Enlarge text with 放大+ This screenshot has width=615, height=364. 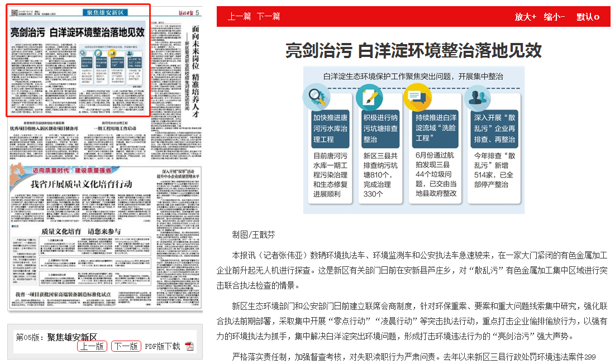(525, 17)
